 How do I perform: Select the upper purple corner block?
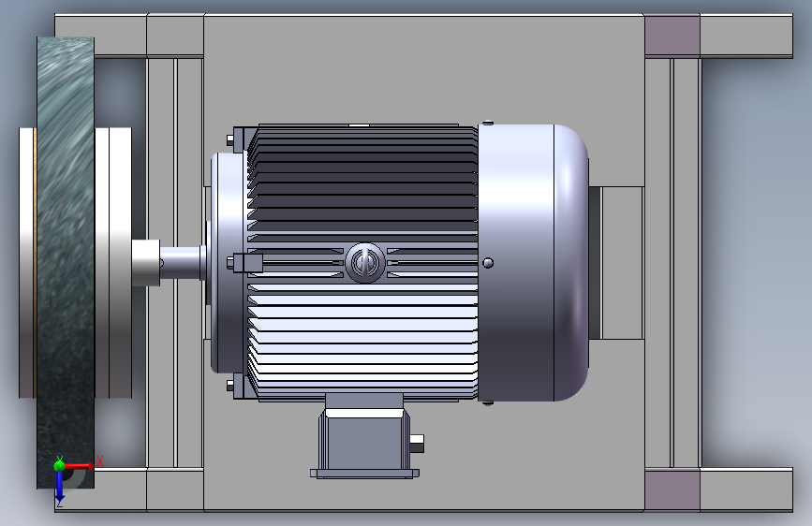pos(672,36)
